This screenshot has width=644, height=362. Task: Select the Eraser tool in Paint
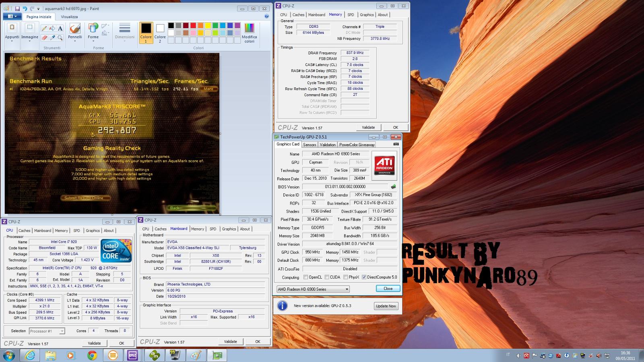pyautogui.click(x=44, y=37)
